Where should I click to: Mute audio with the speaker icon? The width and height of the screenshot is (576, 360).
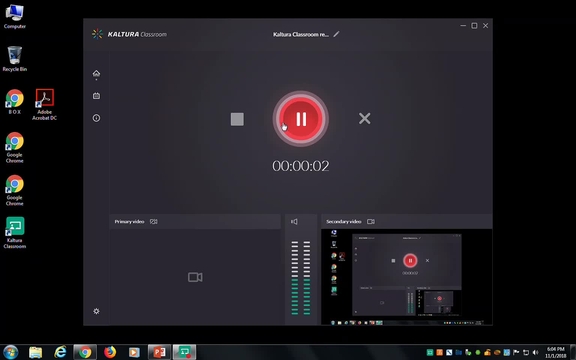pyautogui.click(x=294, y=222)
